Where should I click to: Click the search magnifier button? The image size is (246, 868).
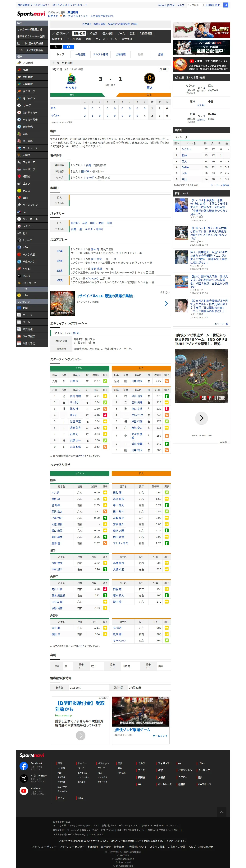pyautogui.click(x=226, y=5)
